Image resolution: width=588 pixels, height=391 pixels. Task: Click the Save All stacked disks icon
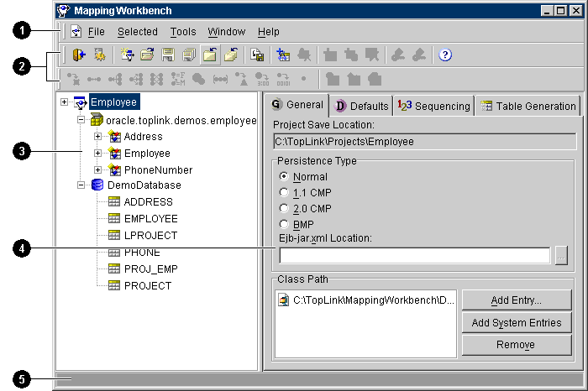tap(189, 55)
